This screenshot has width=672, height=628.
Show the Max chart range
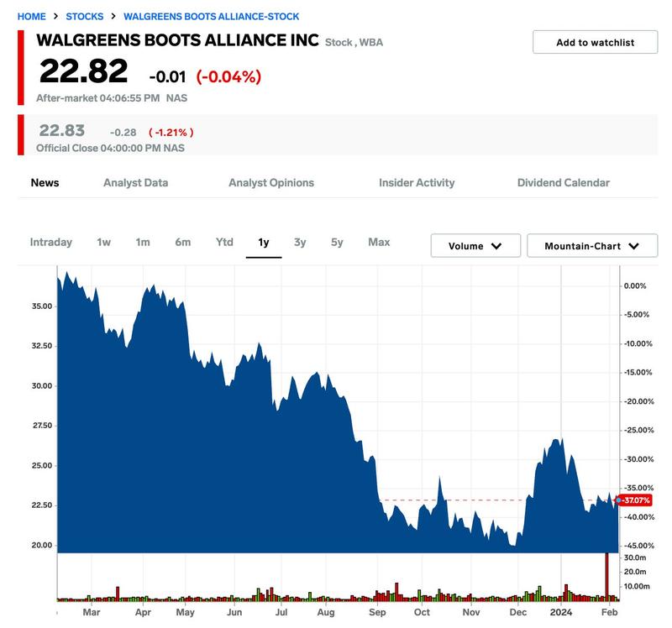(x=379, y=243)
